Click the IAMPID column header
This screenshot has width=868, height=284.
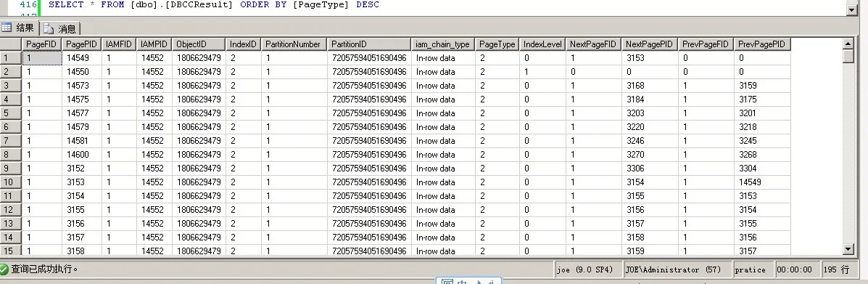[x=154, y=44]
